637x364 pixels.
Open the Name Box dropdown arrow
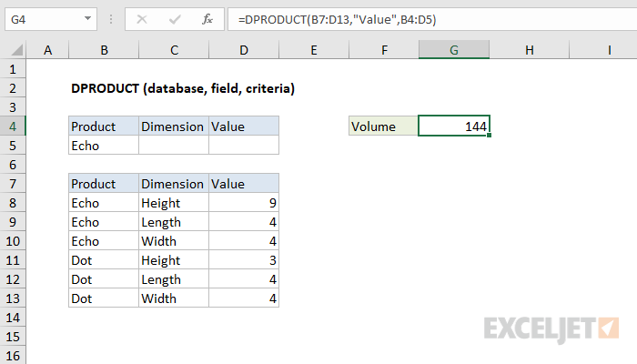[87, 19]
